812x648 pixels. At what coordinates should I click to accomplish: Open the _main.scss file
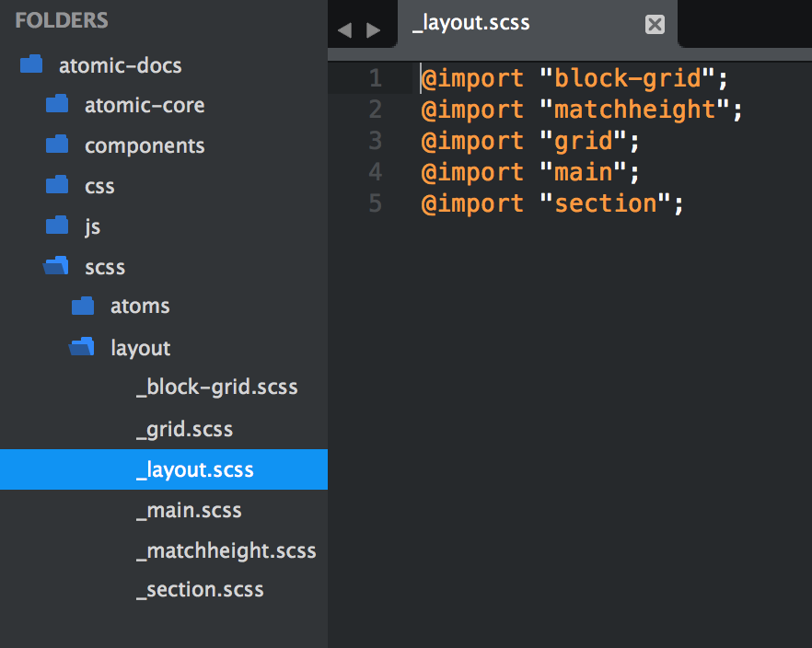[189, 510]
